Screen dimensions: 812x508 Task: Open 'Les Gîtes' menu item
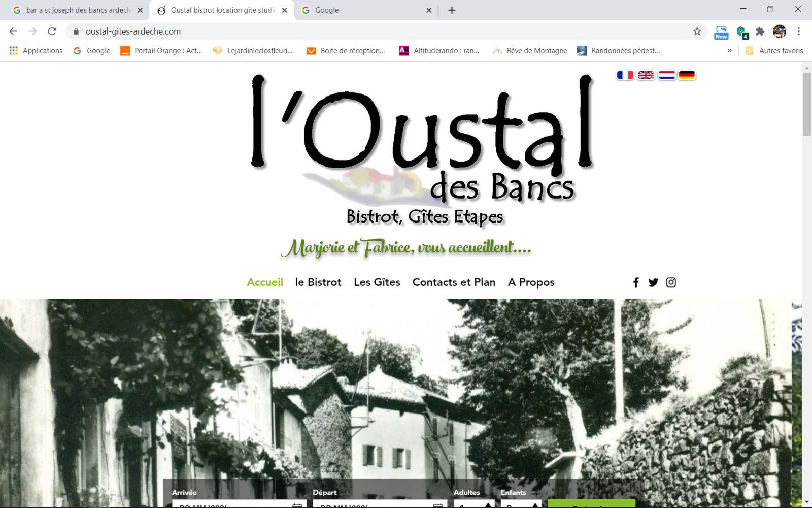(377, 282)
